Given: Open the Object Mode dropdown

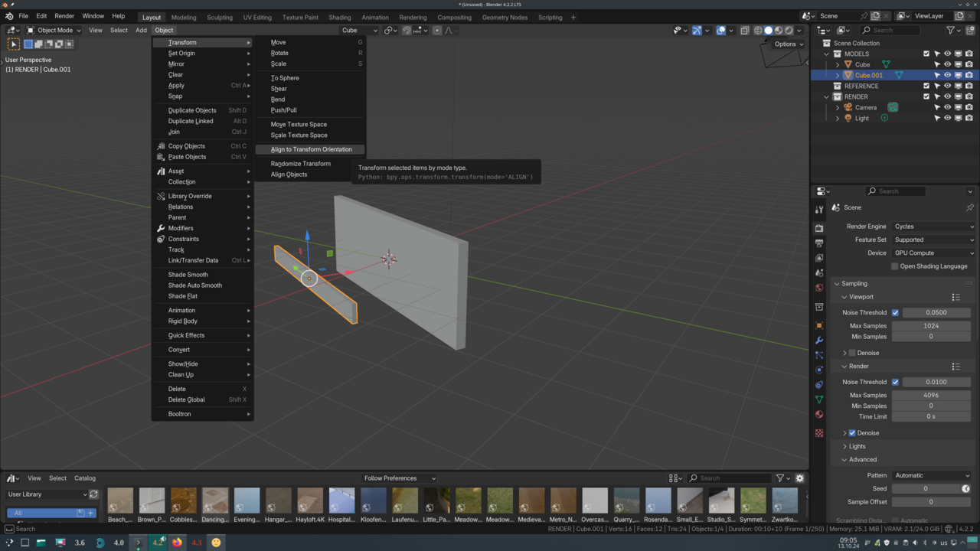Looking at the screenshot, I should 54,31.
